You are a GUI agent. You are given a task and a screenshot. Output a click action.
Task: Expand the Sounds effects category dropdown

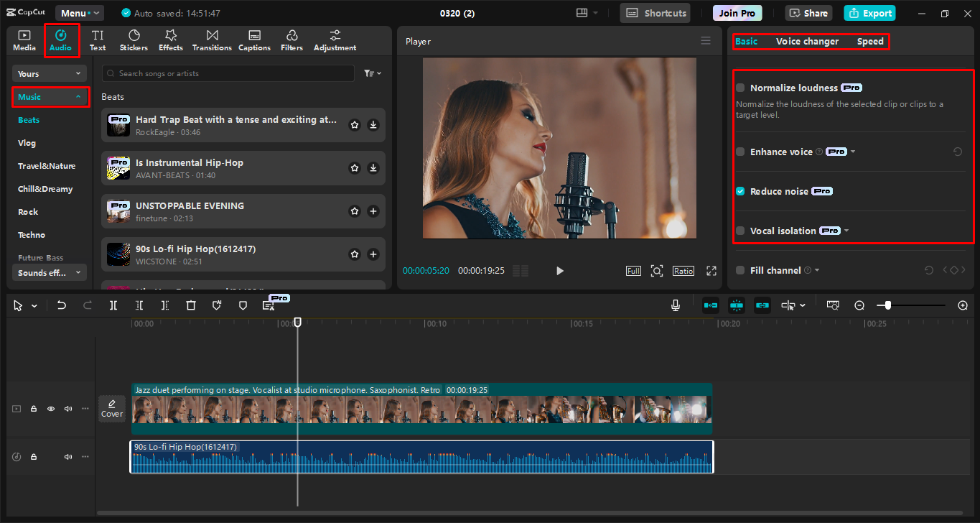(49, 273)
